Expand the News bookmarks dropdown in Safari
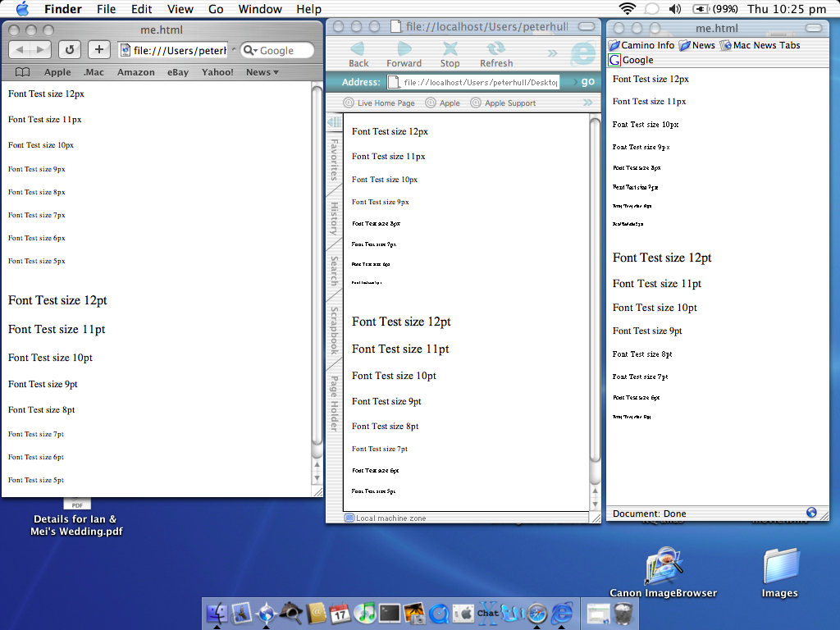Screen dimensions: 840x630 point(262,72)
